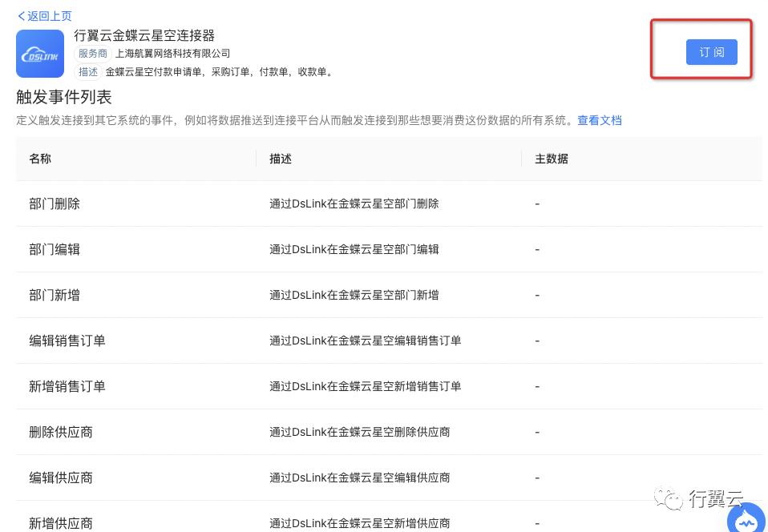This screenshot has height=532, width=768.
Task: Click the 删除供应商 trigger event row
Action: point(61,432)
